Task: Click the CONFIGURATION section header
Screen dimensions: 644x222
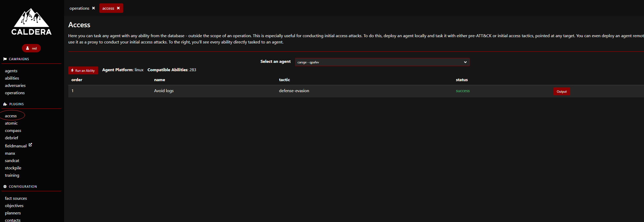Action: [x=23, y=186]
